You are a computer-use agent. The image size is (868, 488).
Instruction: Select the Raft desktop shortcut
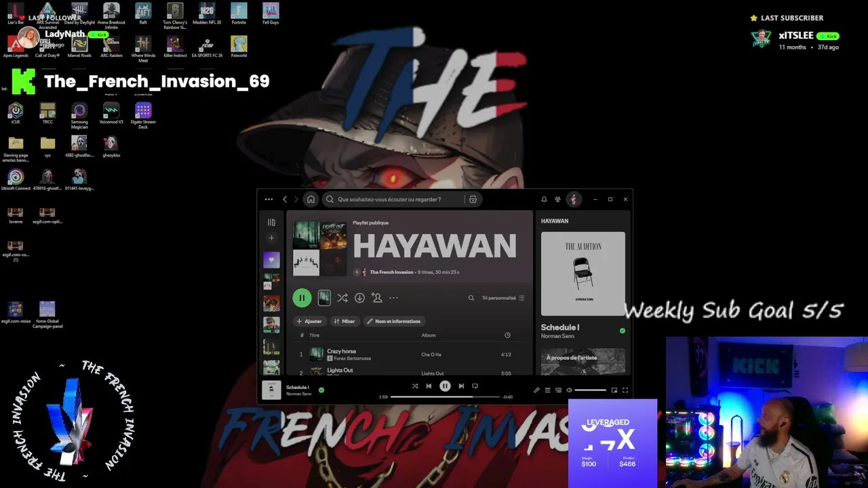click(x=143, y=14)
